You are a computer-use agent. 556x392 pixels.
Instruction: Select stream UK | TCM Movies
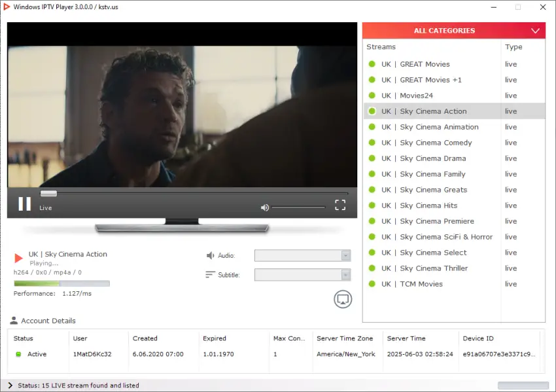click(x=454, y=284)
